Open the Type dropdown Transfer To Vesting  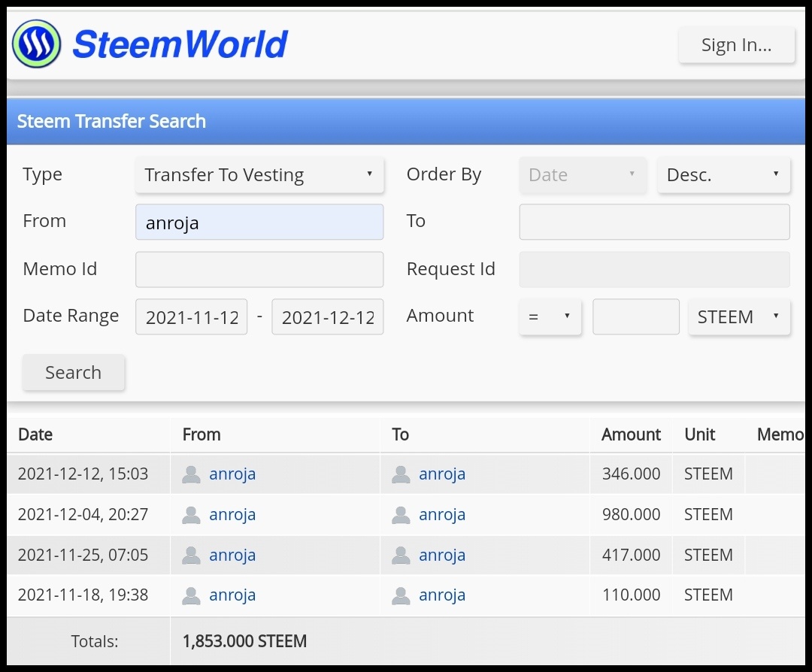[x=259, y=175]
